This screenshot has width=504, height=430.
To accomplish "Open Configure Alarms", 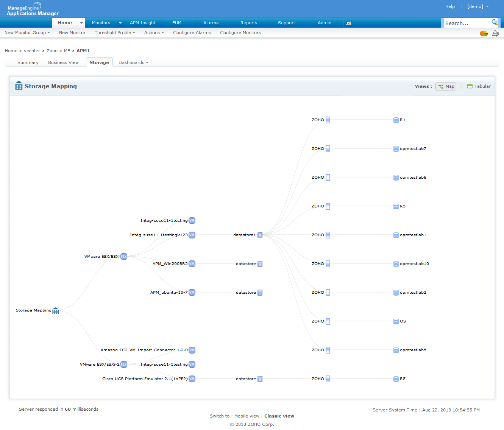I will tap(192, 33).
